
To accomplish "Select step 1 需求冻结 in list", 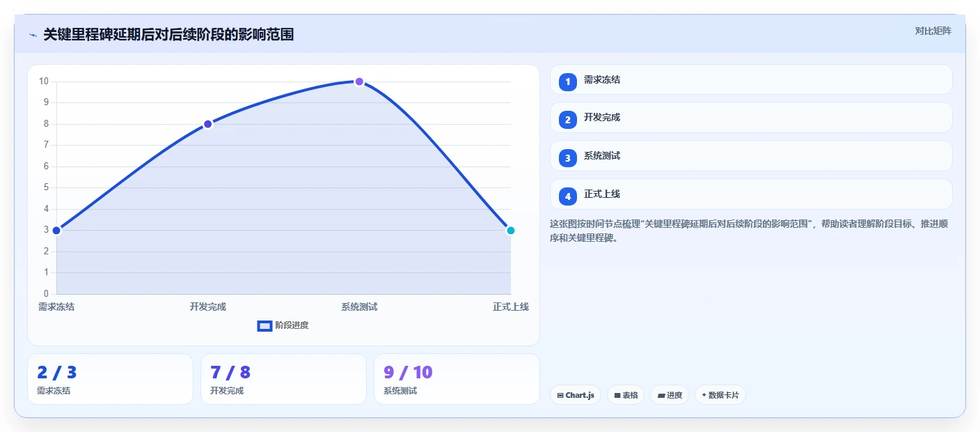I will (x=751, y=80).
